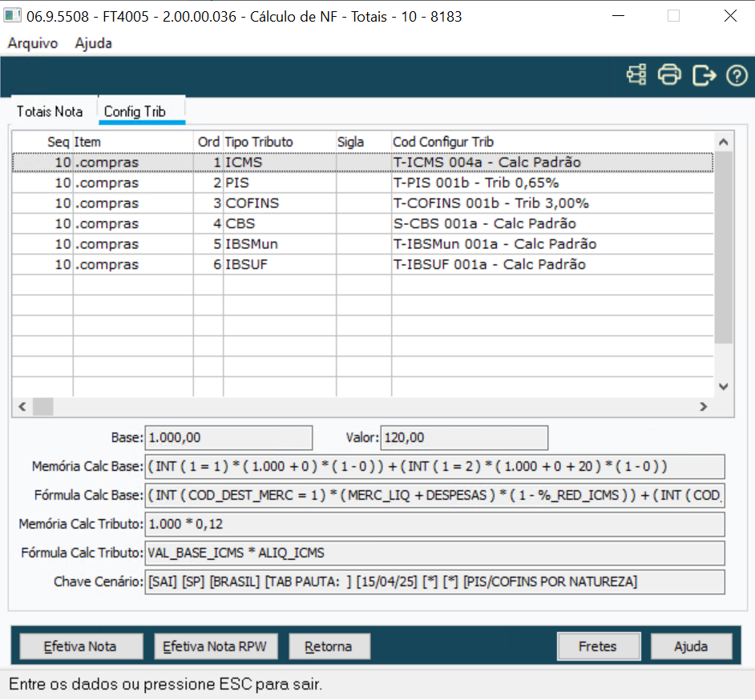Click the tree structure toolbar icon
The width and height of the screenshot is (755, 700).
pos(636,75)
